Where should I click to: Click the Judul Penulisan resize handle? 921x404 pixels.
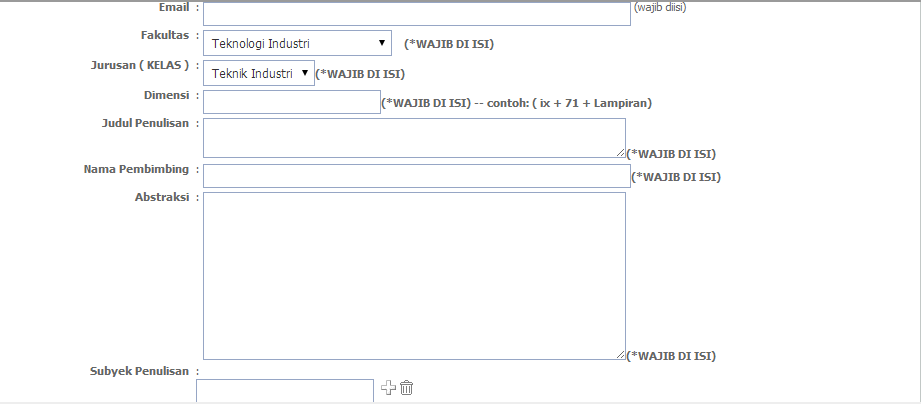pyautogui.click(x=621, y=153)
